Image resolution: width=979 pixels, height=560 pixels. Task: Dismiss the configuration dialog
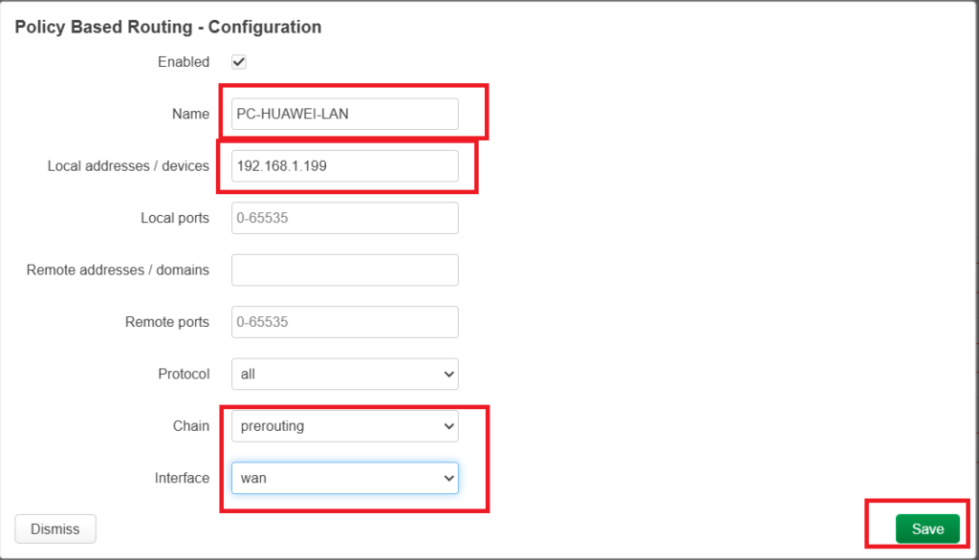(55, 528)
